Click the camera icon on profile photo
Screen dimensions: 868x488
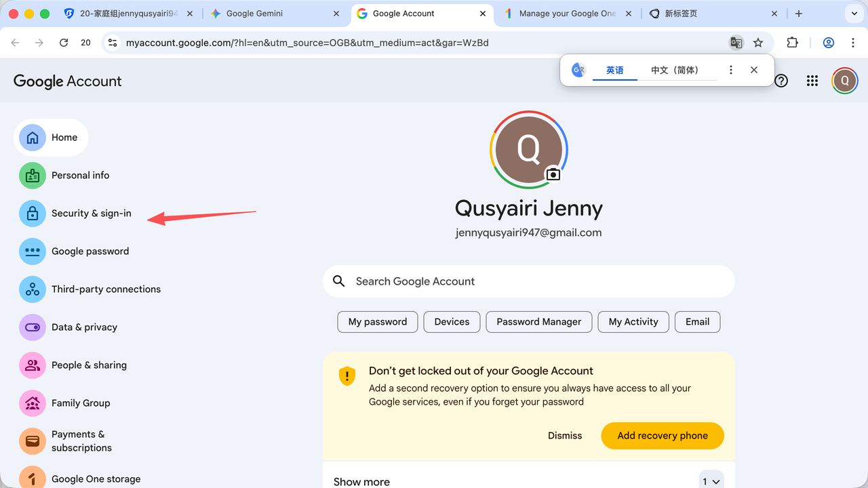(x=553, y=174)
